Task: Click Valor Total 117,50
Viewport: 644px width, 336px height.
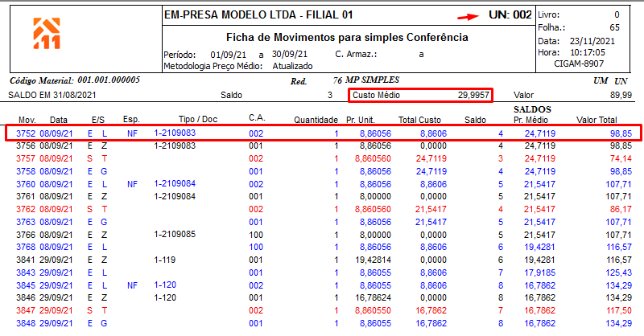Action: pos(619,310)
